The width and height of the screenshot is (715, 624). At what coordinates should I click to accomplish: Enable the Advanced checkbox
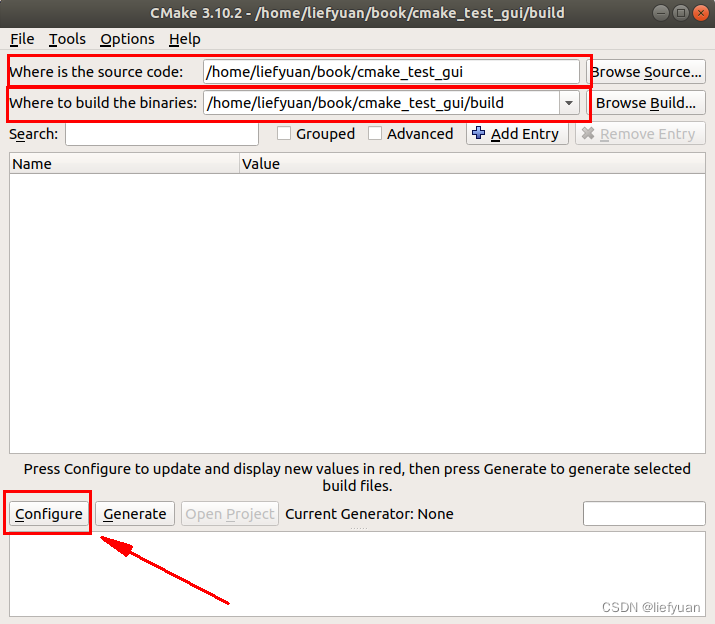(375, 134)
